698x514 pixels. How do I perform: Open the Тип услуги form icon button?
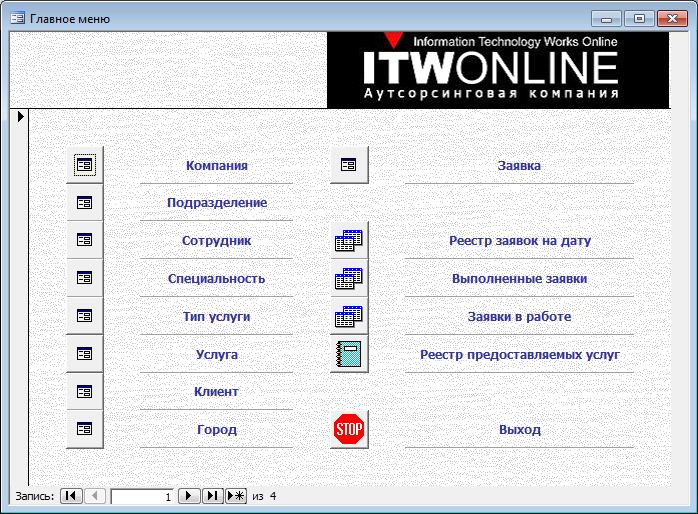[x=85, y=316]
